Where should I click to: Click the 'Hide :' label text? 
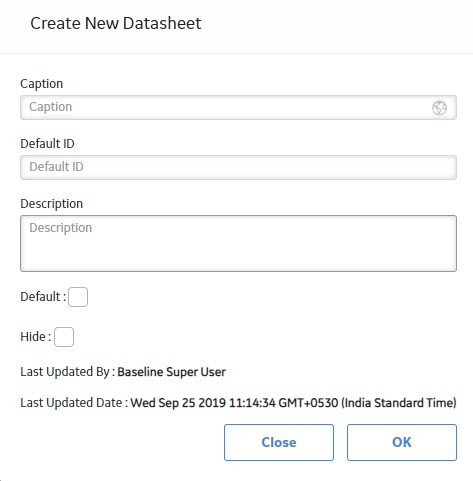pyautogui.click(x=36, y=337)
